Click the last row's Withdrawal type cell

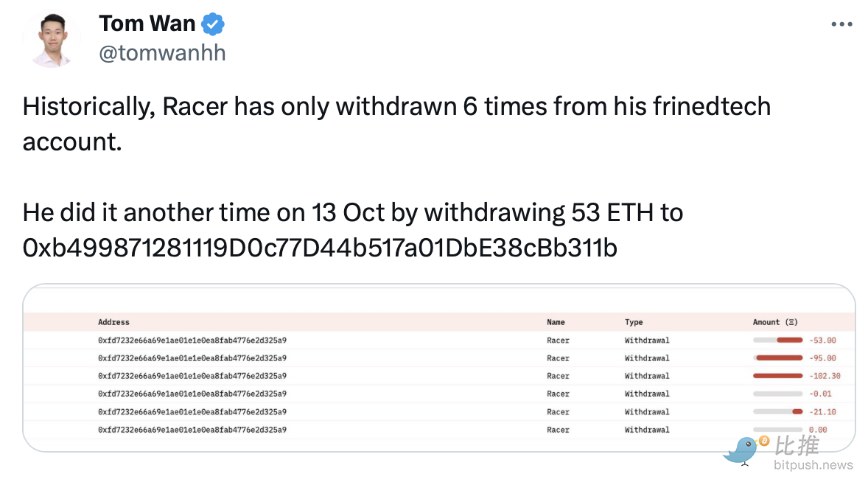click(647, 430)
